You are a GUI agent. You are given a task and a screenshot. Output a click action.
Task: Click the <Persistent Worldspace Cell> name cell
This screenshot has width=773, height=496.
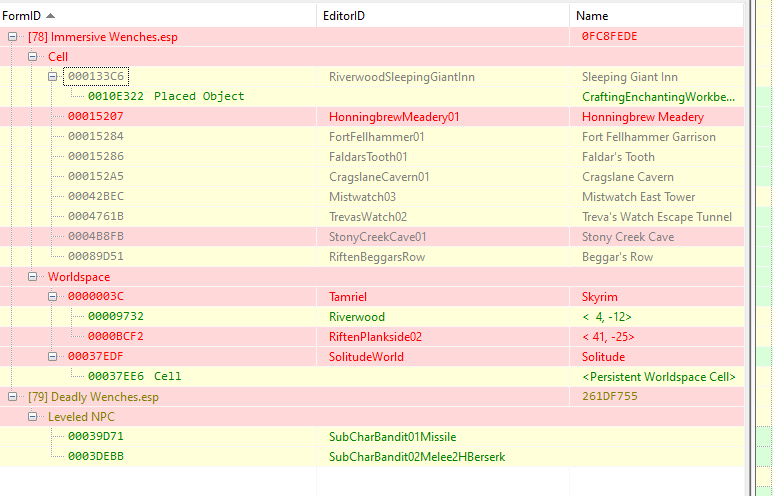tap(659, 377)
